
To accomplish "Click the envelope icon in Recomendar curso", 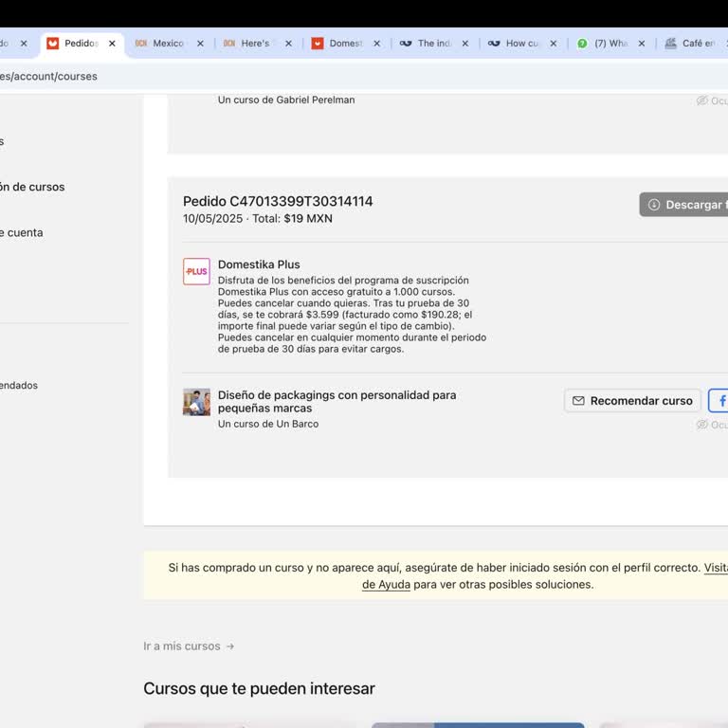I will (578, 401).
